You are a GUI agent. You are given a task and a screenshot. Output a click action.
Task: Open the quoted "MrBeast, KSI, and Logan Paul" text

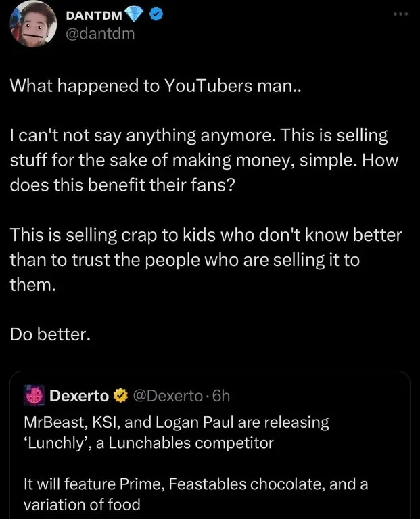pyautogui.click(x=176, y=423)
